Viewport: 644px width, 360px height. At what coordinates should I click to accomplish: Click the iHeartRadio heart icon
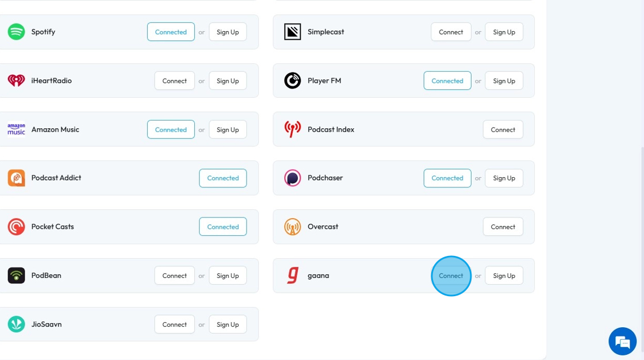pos(16,81)
